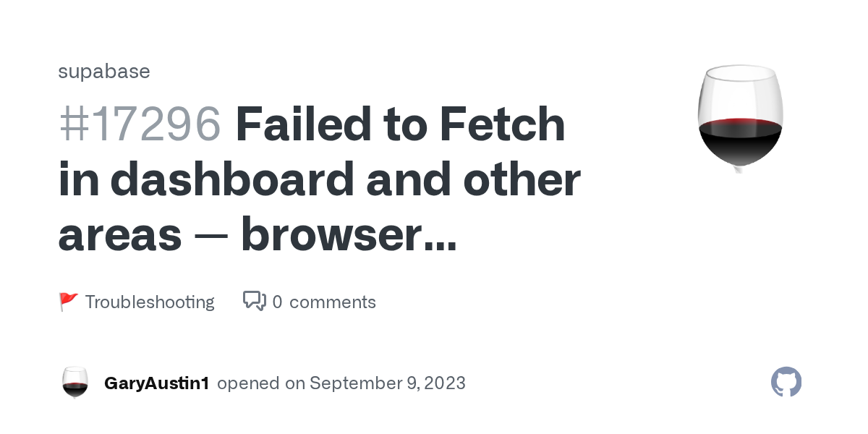Click the "areas — browser…" title line
Screen dimensions: 868x434
(257, 234)
